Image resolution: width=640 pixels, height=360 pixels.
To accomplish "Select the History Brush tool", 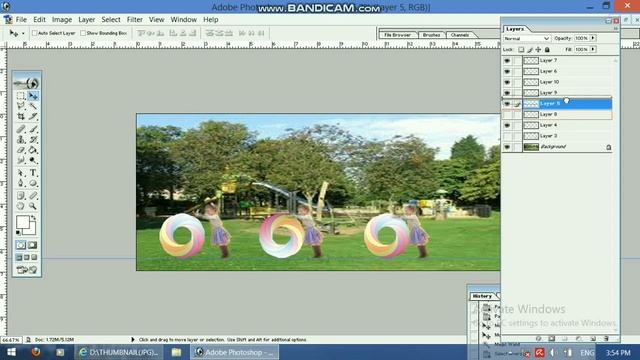I will point(33,140).
